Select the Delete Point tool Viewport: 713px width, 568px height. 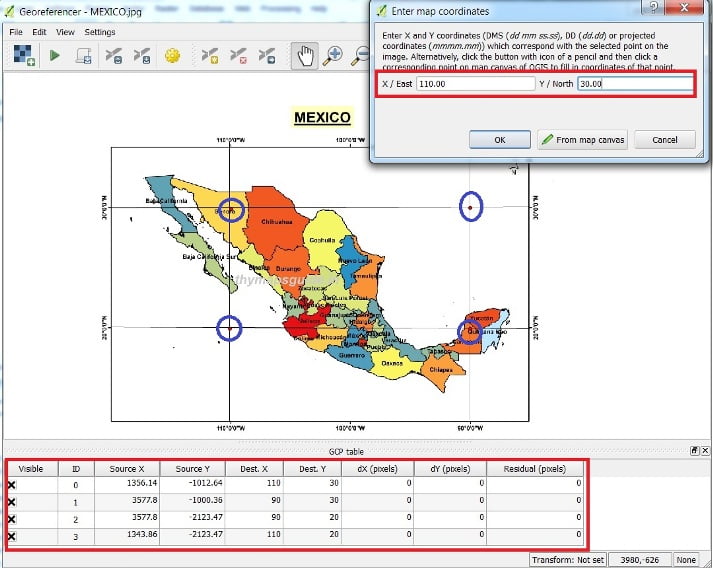[238, 55]
